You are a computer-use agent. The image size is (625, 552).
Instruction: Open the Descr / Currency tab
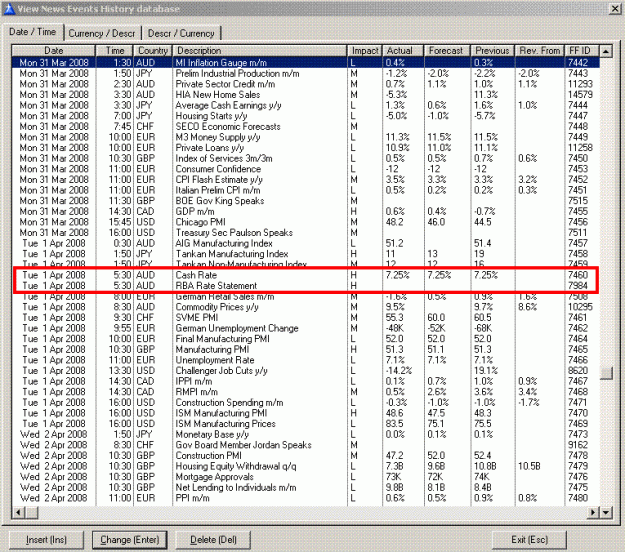coord(181,33)
